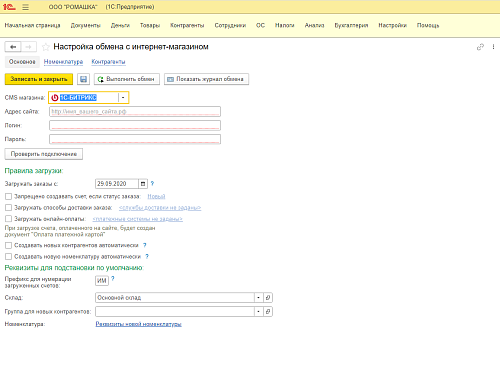This screenshot has width=500, height=368.
Task: Expand Группа для новых контрагентов dropdown
Action: [259, 312]
